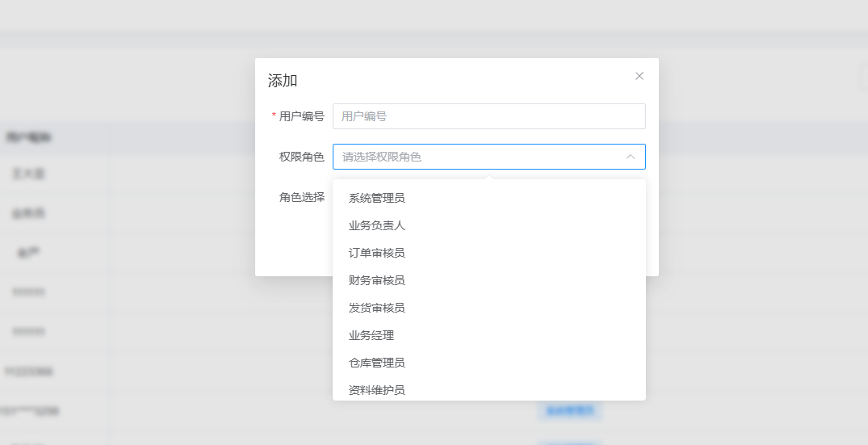Click the 王大湿 cell in the background table
Image resolution: width=868 pixels, height=445 pixels.
coord(28,174)
